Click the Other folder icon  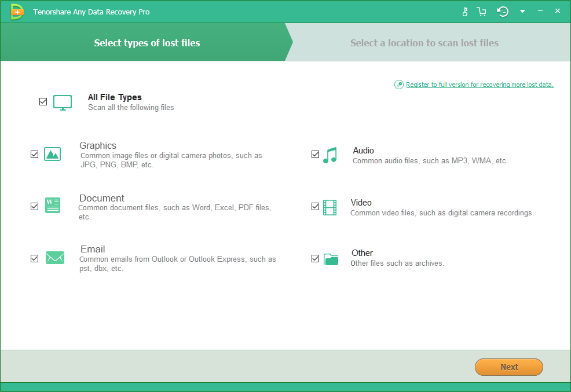point(331,260)
